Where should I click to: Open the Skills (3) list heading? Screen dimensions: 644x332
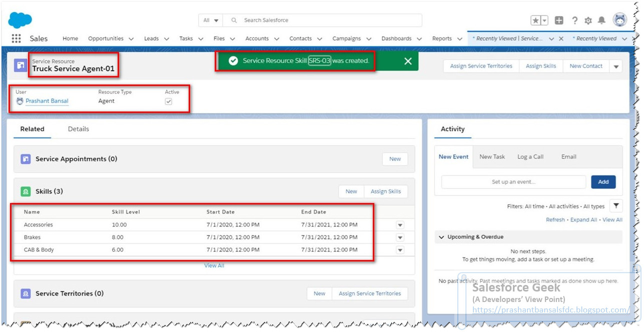point(49,191)
